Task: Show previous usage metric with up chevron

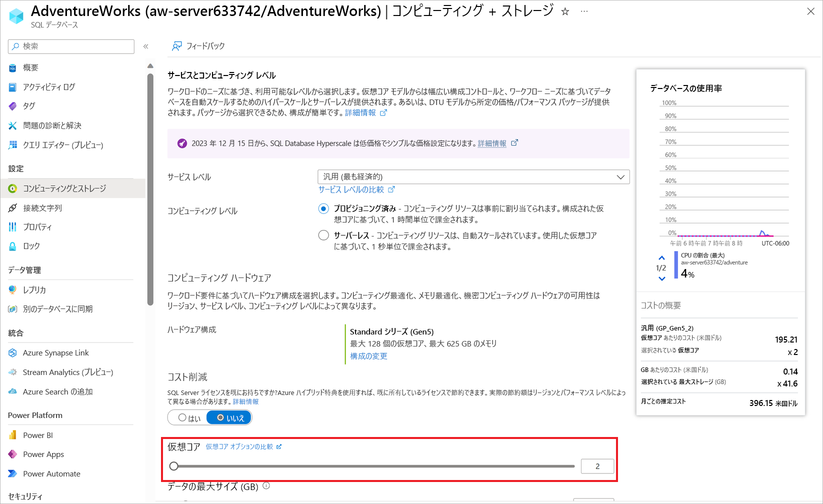Action: (x=661, y=258)
